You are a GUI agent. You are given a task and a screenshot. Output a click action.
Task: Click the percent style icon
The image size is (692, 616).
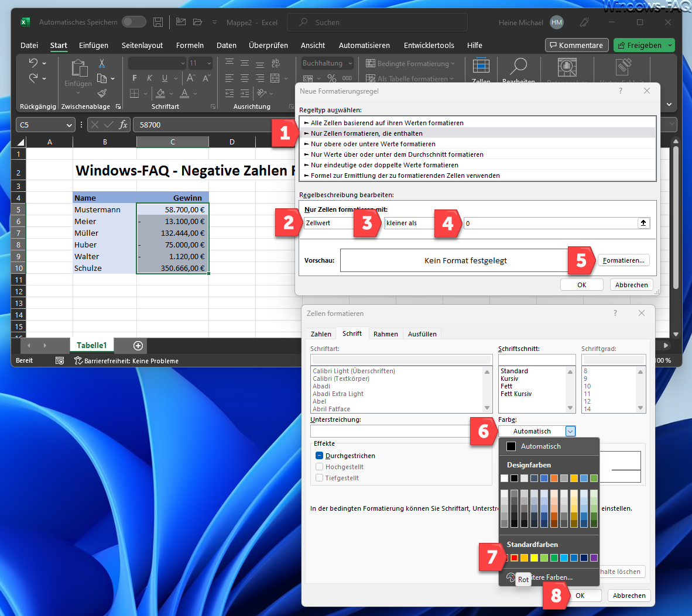(x=332, y=78)
